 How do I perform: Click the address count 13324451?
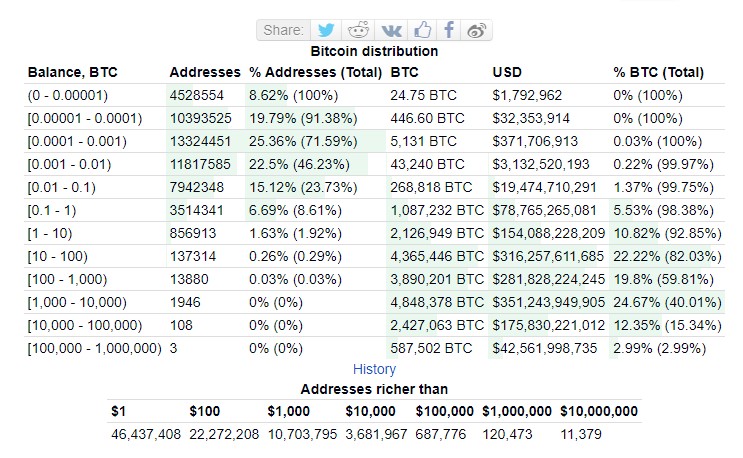tap(200, 142)
